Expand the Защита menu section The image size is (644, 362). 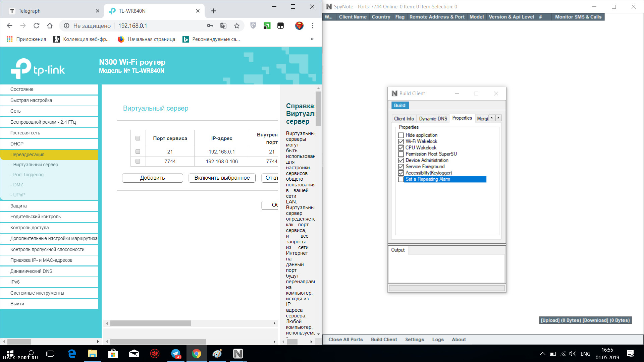(x=49, y=206)
